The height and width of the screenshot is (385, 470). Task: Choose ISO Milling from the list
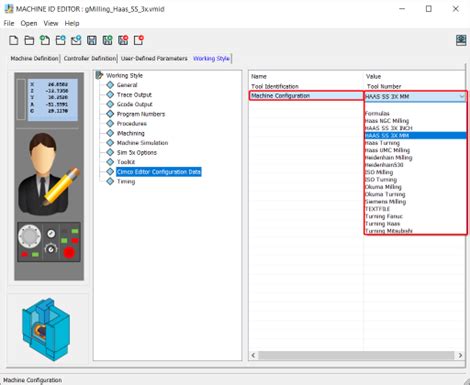click(415, 172)
